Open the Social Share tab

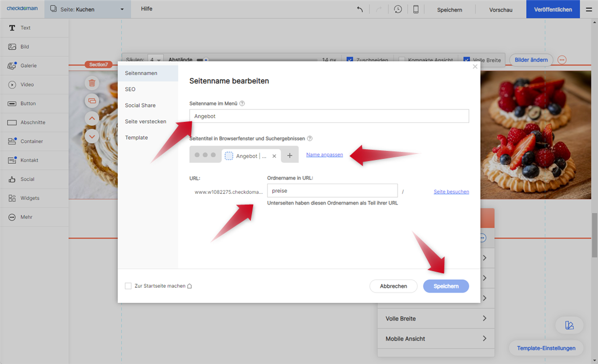pyautogui.click(x=140, y=105)
